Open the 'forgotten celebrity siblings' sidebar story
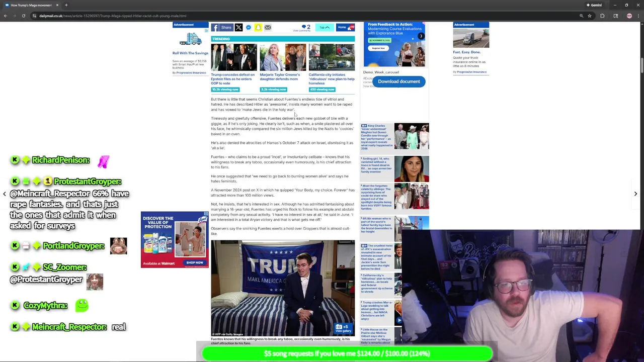This screenshot has width=644, height=362. click(377, 197)
